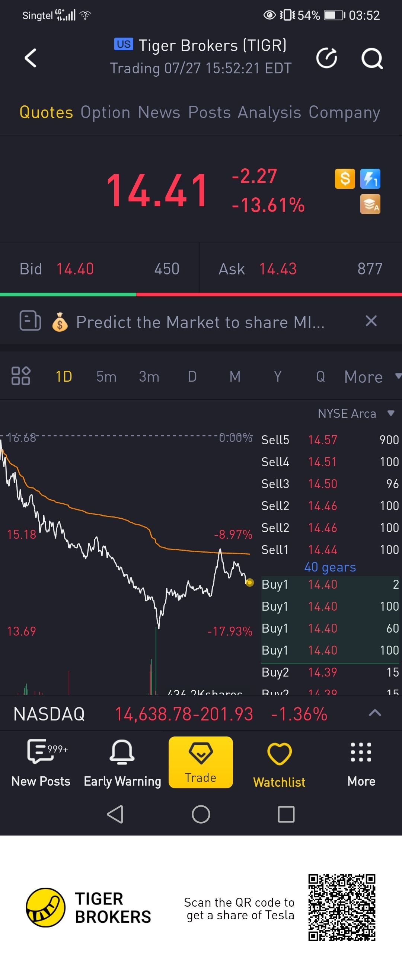402x980 pixels.
Task: Select the Q quarterly chart interval
Action: pyautogui.click(x=320, y=376)
